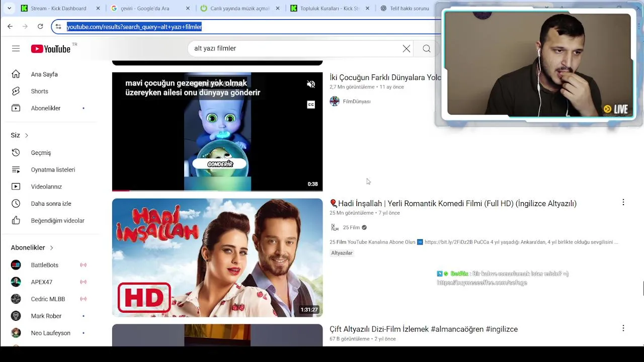Expand the Siz section chevron

27,135
